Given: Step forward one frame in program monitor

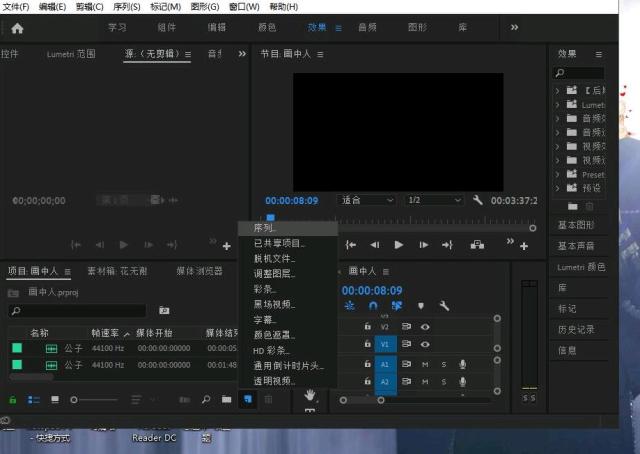Looking at the screenshot, I should [424, 245].
